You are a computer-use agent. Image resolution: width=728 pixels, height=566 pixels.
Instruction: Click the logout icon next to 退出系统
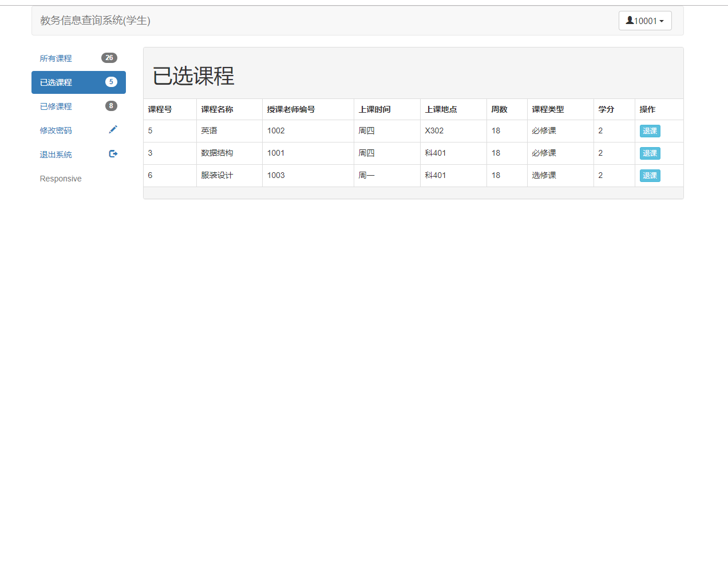pyautogui.click(x=113, y=153)
